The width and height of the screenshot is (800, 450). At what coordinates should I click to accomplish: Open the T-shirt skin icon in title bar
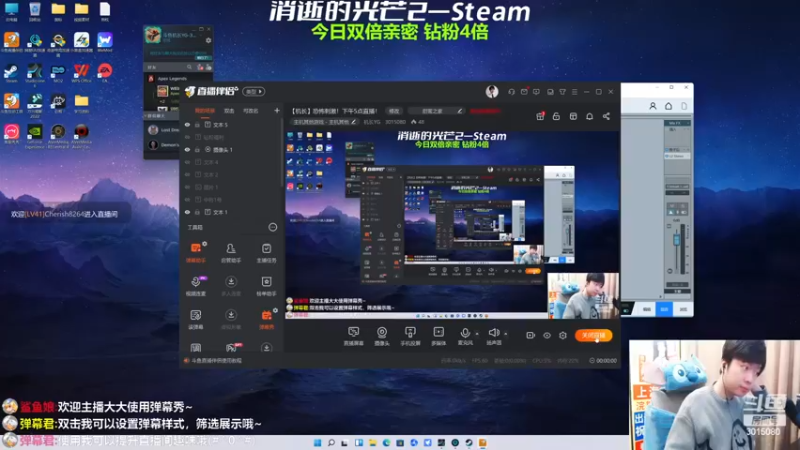562,92
